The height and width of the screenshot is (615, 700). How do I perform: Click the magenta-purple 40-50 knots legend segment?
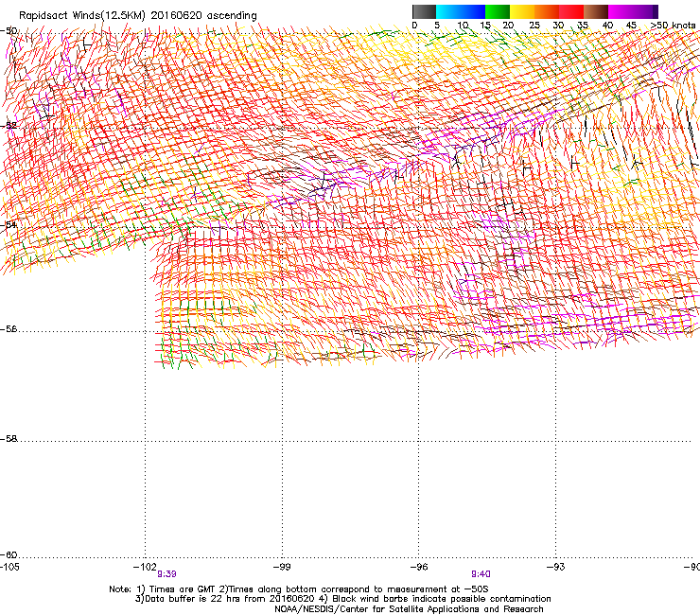[x=633, y=11]
